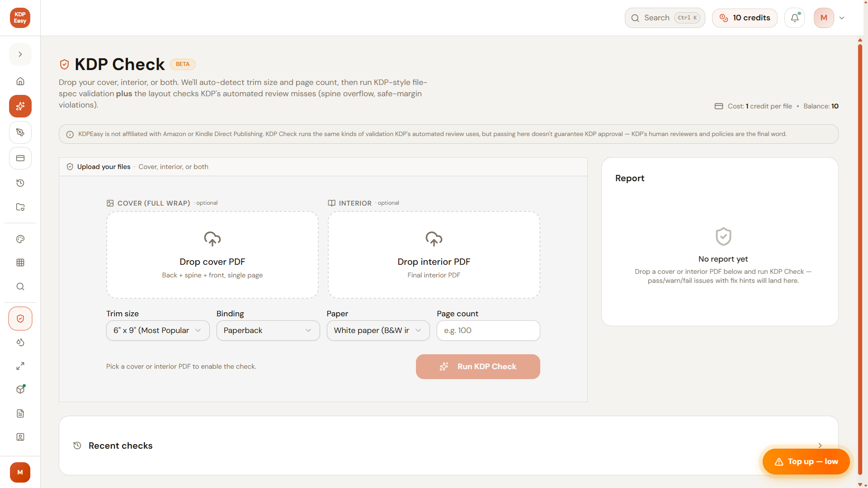
Task: Open the document page sidebar icon
Action: [20, 413]
